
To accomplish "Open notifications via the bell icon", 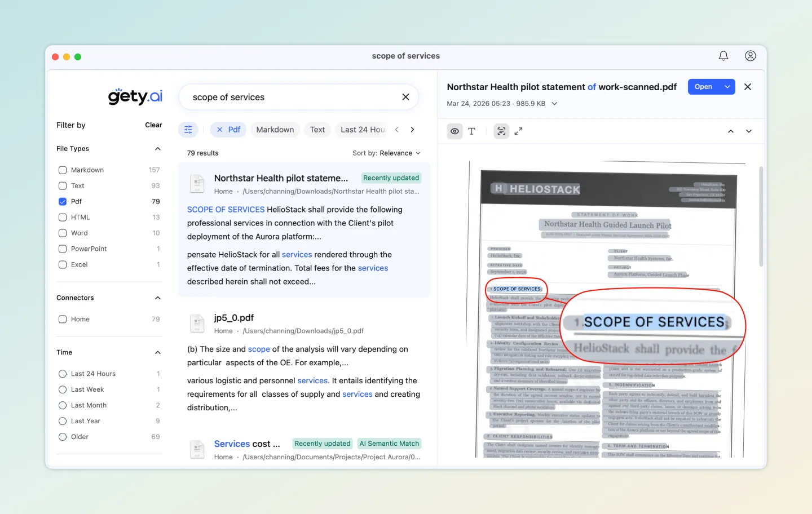I will (x=723, y=55).
